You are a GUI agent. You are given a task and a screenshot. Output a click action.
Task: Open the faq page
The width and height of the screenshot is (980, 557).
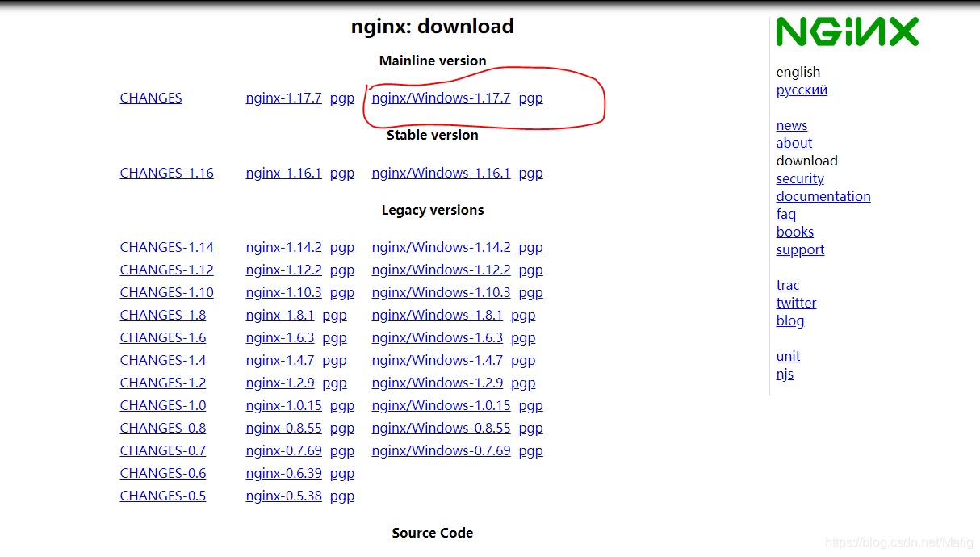pyautogui.click(x=786, y=214)
